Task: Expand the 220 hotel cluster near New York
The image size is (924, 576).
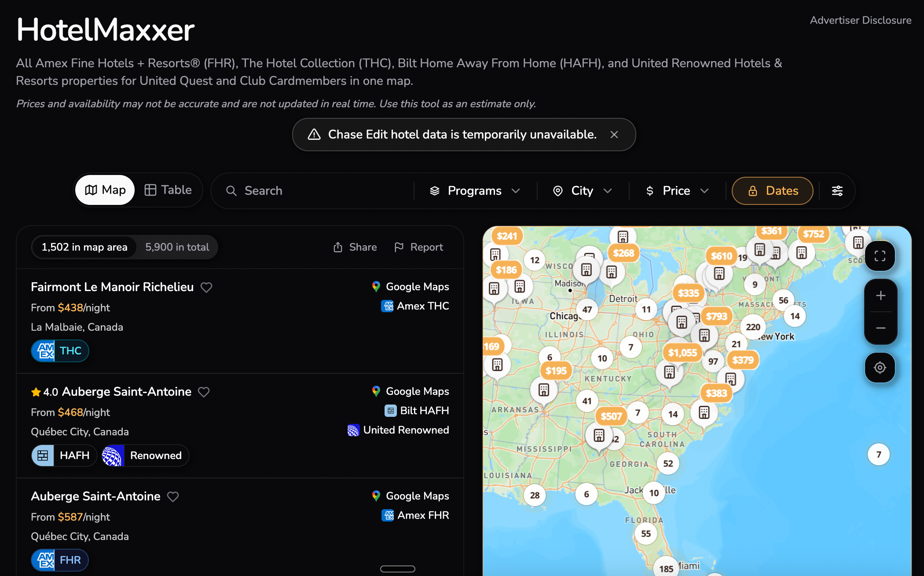Action: [753, 327]
